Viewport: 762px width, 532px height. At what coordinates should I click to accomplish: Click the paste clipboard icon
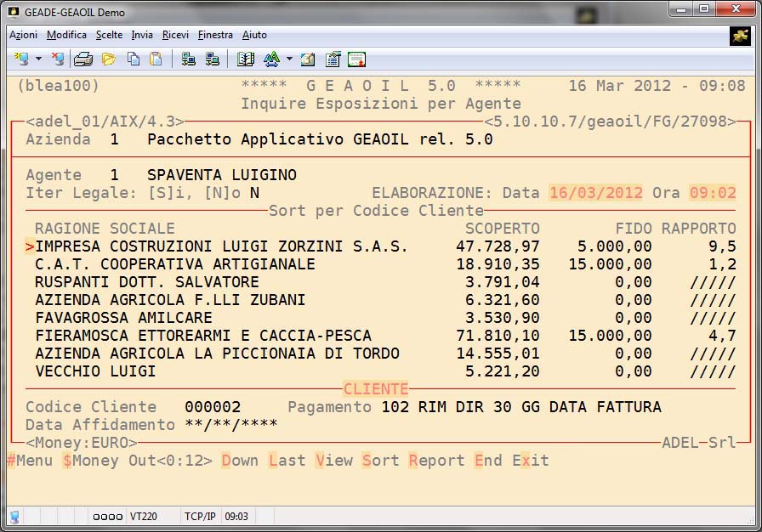click(x=156, y=59)
